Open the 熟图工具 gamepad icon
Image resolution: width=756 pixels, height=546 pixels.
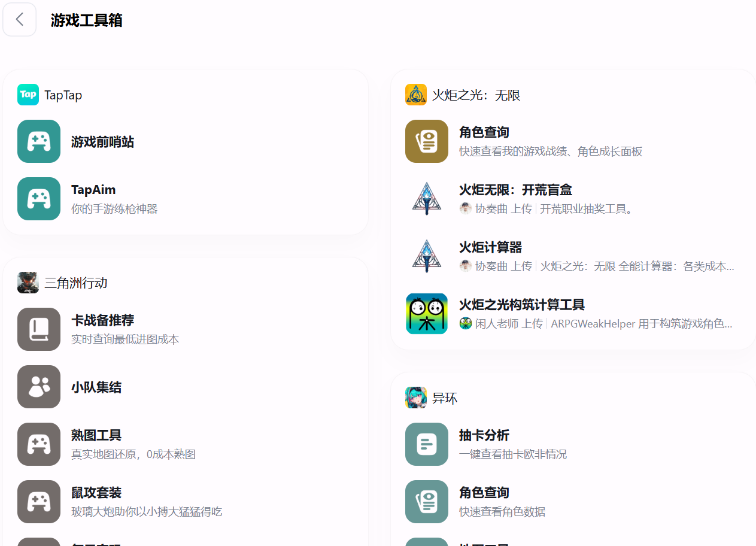click(x=39, y=444)
